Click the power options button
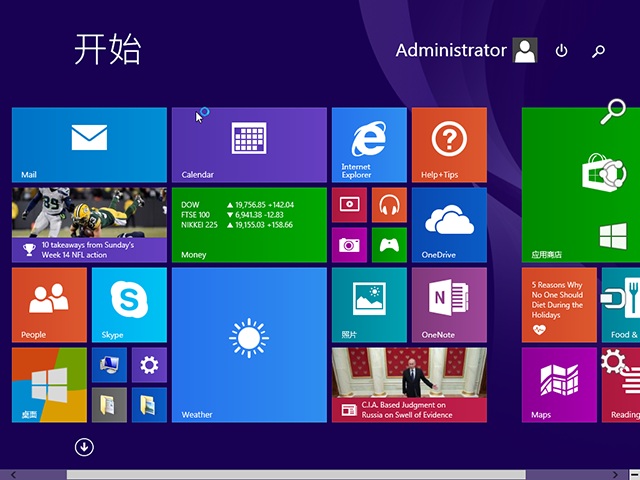 click(562, 51)
